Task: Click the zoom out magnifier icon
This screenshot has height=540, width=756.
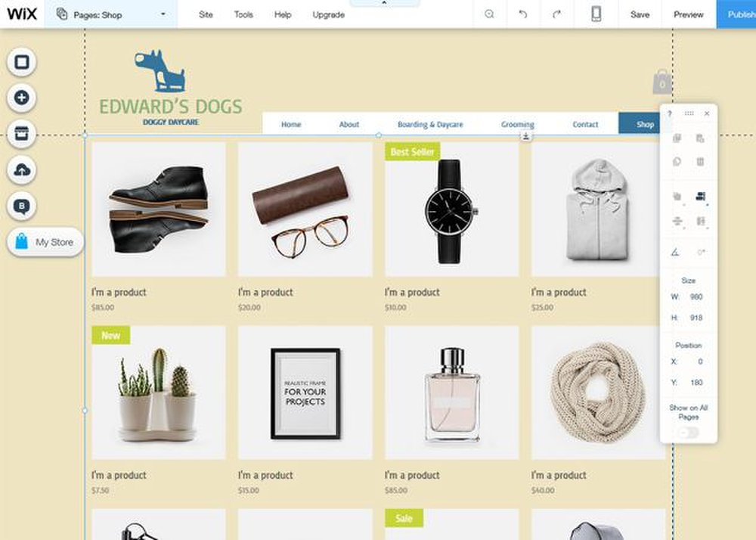Action: click(x=489, y=14)
